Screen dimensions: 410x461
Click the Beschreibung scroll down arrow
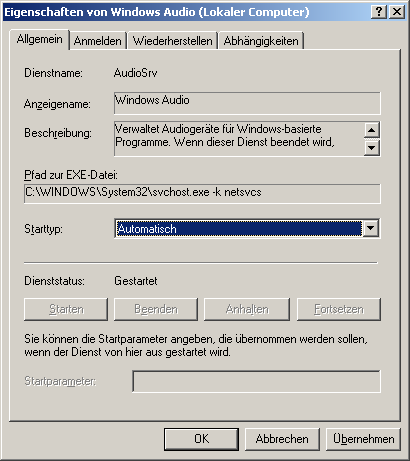(371, 148)
